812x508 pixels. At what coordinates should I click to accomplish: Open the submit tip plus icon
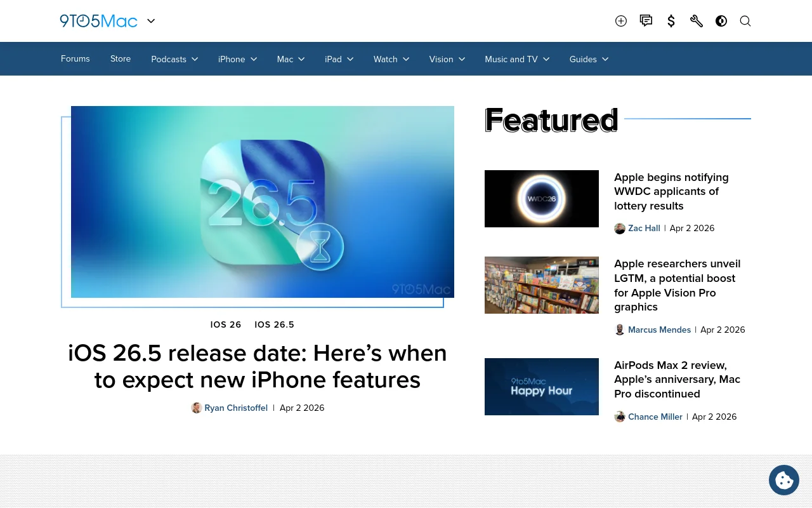click(621, 21)
